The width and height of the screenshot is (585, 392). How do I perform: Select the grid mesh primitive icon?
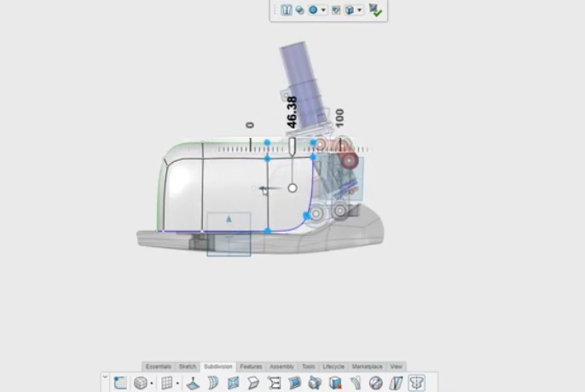(167, 383)
